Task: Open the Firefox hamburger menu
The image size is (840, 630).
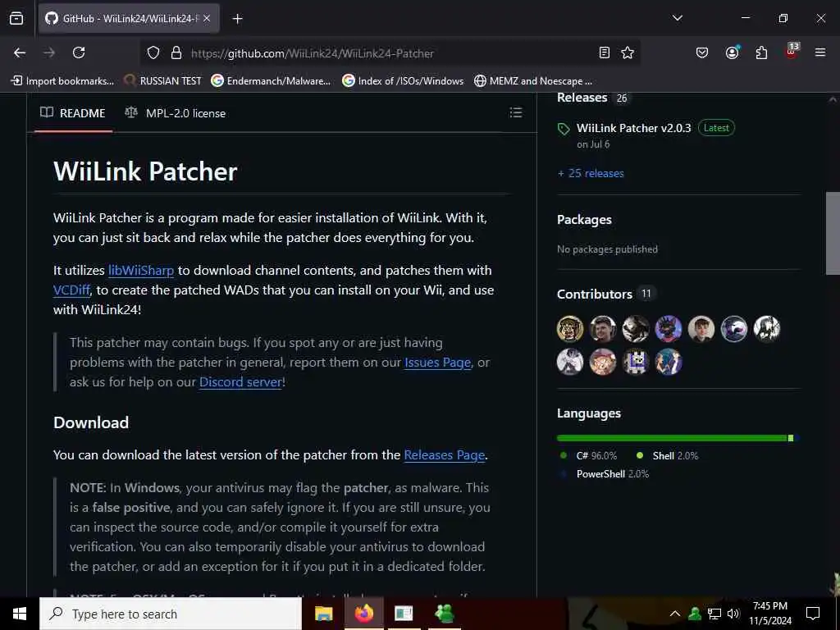Action: (x=820, y=52)
